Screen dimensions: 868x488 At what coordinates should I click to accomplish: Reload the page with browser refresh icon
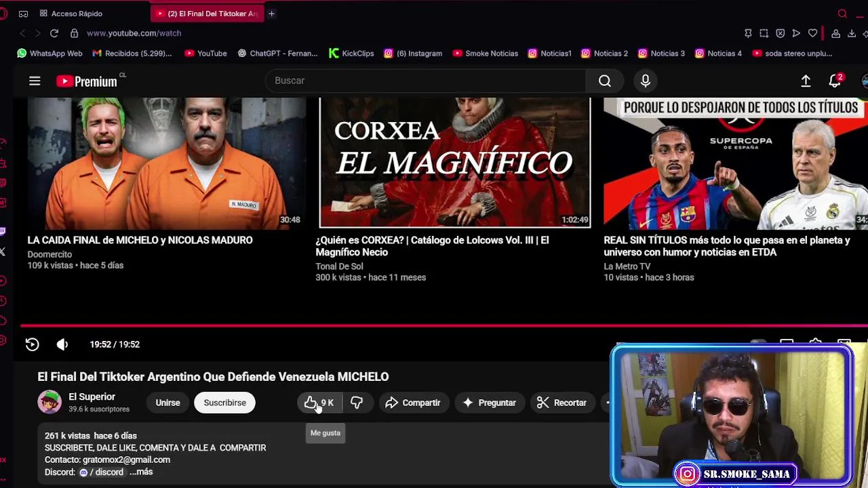54,33
